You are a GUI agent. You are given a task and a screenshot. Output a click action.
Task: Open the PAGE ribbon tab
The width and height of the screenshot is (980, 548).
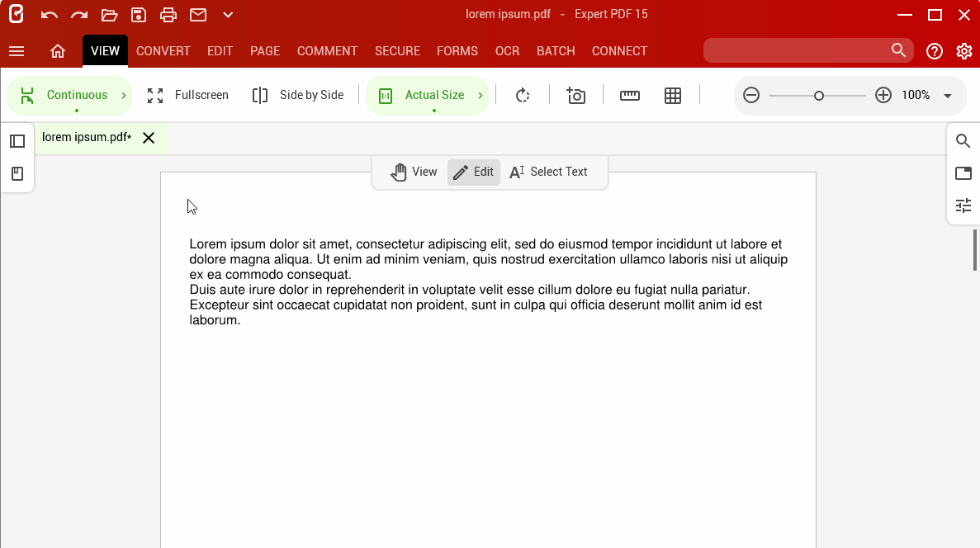pyautogui.click(x=265, y=51)
